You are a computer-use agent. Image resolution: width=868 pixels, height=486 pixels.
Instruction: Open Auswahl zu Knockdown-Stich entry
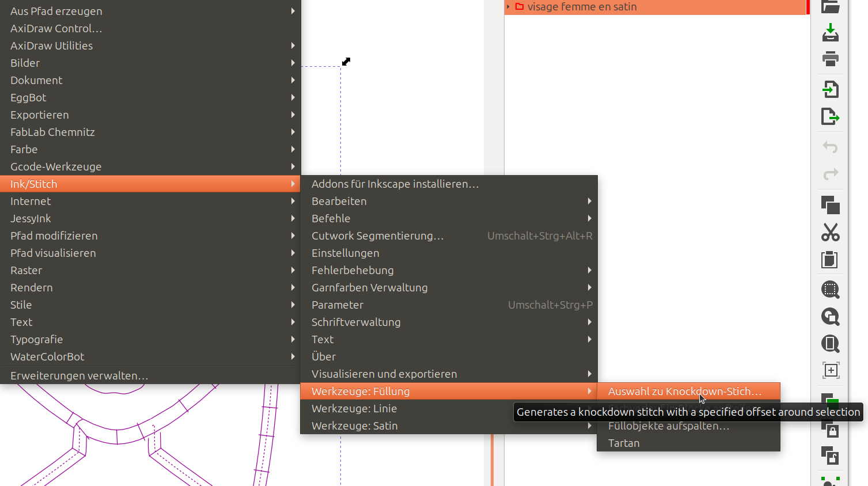[689, 391]
